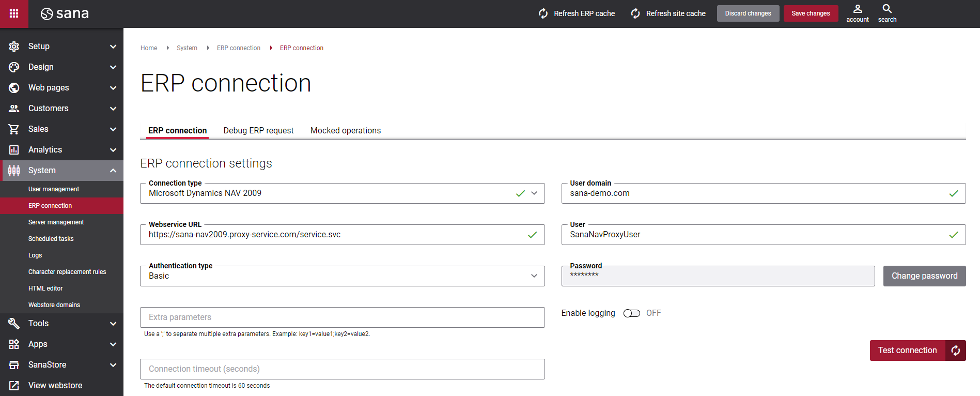Click the Apps widgets icon
This screenshot has width=980, height=396.
pos(14,344)
